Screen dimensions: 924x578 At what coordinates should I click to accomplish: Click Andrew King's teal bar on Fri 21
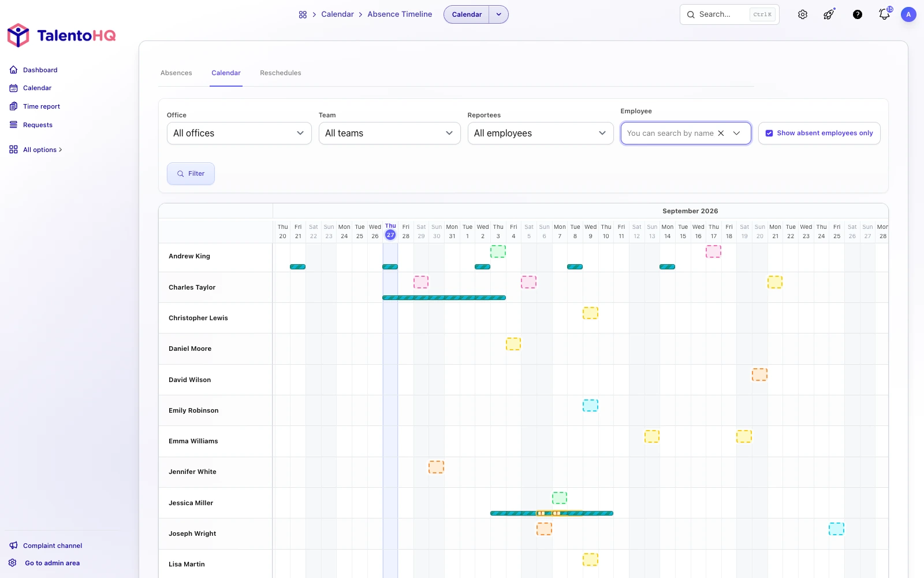click(297, 266)
